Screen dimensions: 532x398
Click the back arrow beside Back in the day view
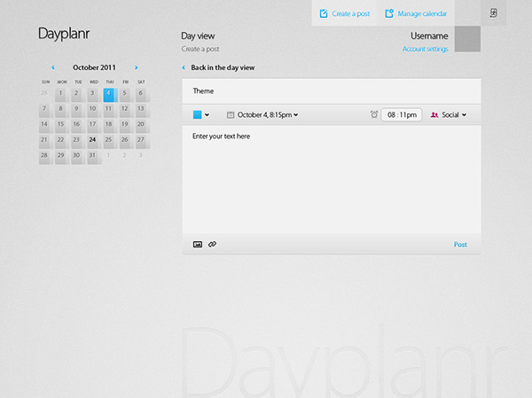click(x=184, y=67)
